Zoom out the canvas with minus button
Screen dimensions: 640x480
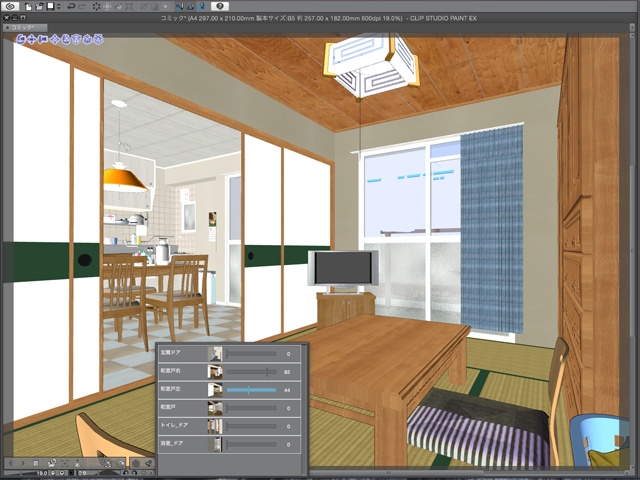pos(52,473)
